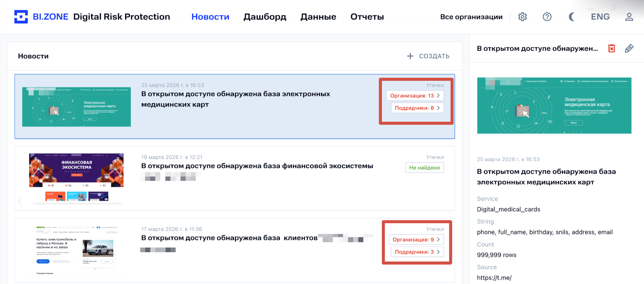644x284 pixels.
Task: Click the Утечки tag on clients news item
Action: (435, 229)
